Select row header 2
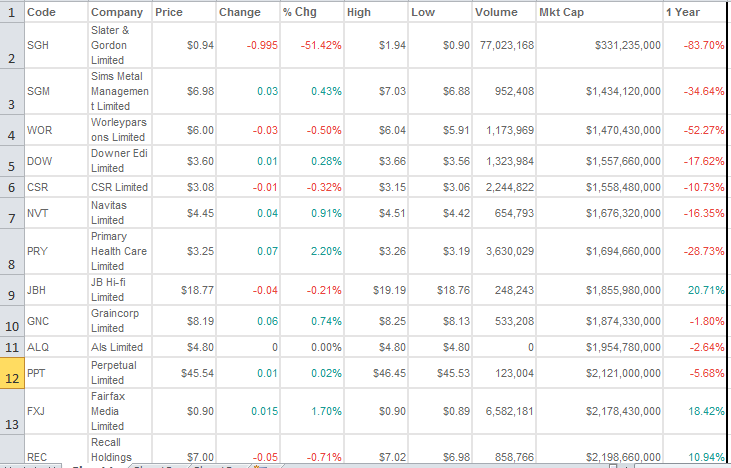Screen dimensions: 731x468 point(12,45)
